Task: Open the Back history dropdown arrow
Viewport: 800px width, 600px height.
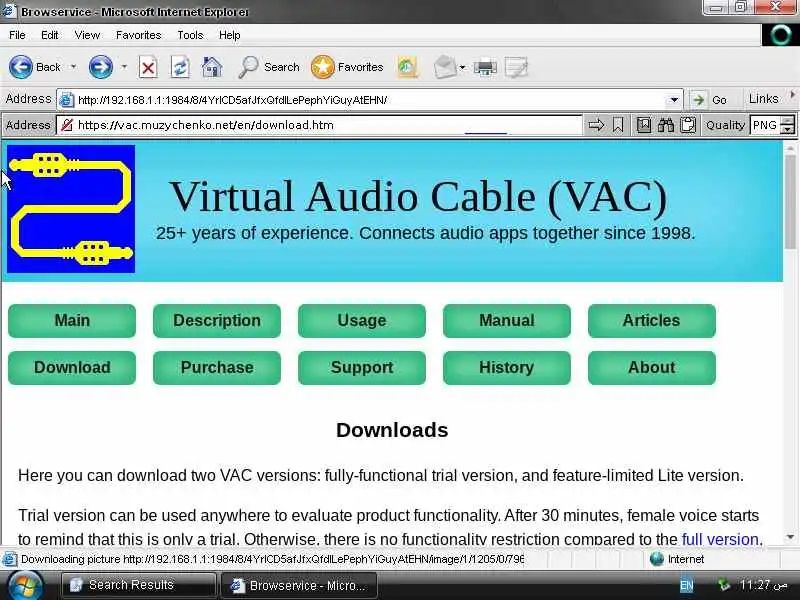Action: point(73,67)
